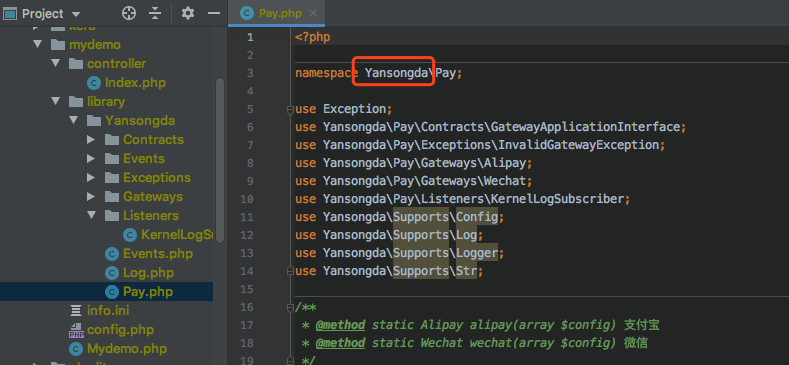
Task: Fold the doc comment at line 16
Action: (x=290, y=307)
